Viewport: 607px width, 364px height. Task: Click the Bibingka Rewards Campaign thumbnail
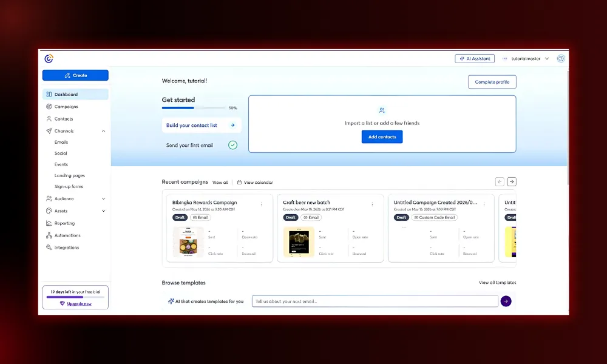click(188, 242)
